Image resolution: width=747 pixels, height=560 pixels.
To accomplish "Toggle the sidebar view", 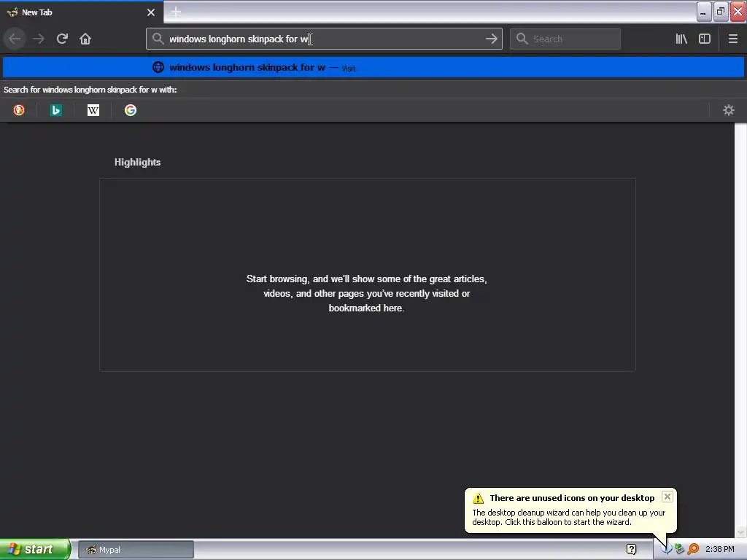I will click(x=705, y=39).
